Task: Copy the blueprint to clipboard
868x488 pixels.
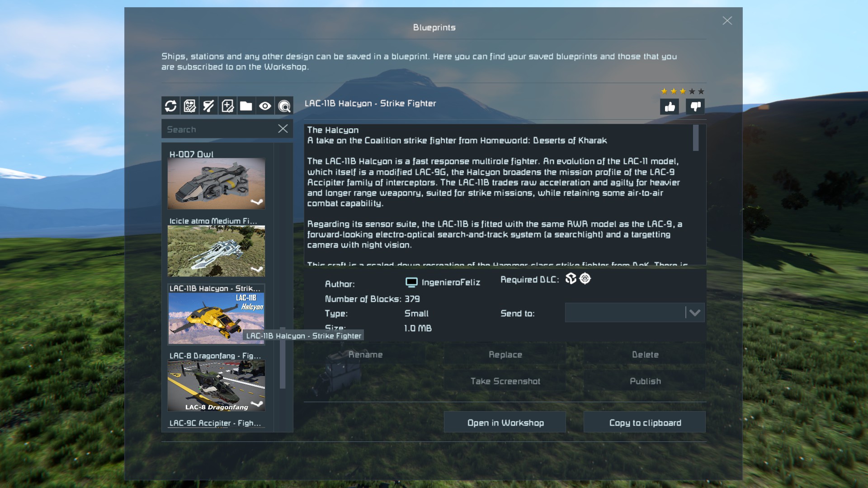Action: point(645,422)
